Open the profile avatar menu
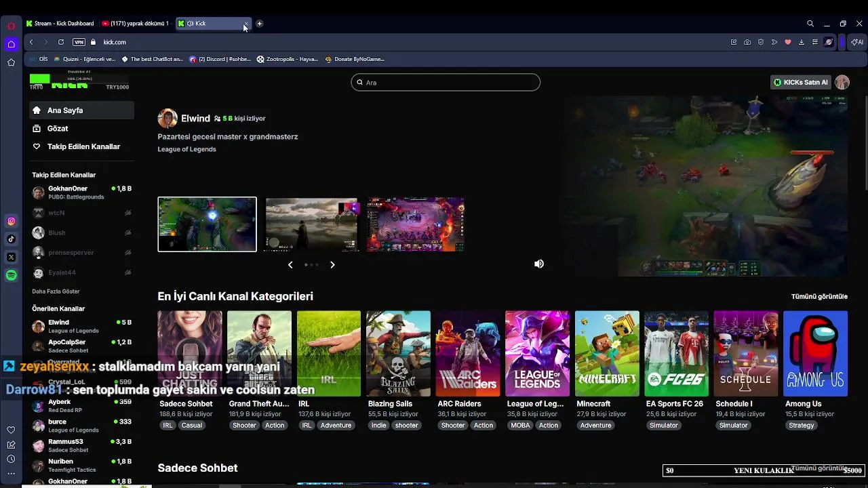Screen dimensions: 868x488 point(842,82)
